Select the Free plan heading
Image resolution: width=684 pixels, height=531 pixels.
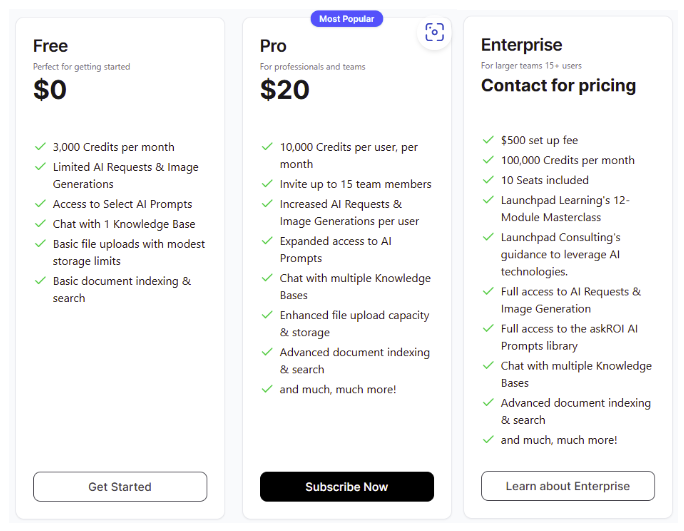51,46
